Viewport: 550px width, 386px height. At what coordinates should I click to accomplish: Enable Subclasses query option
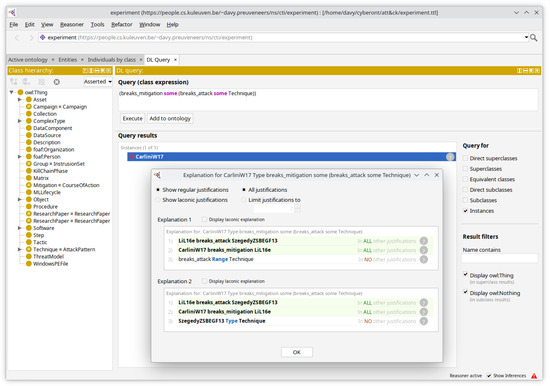click(465, 200)
